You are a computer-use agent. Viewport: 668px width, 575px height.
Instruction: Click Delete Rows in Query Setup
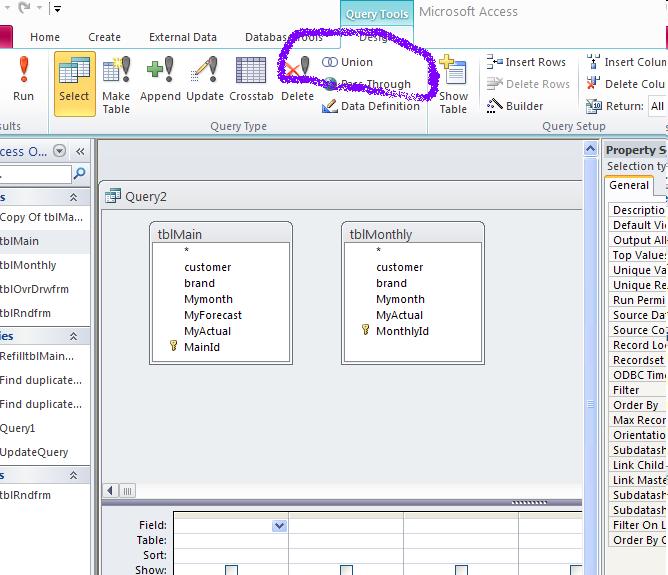point(528,84)
